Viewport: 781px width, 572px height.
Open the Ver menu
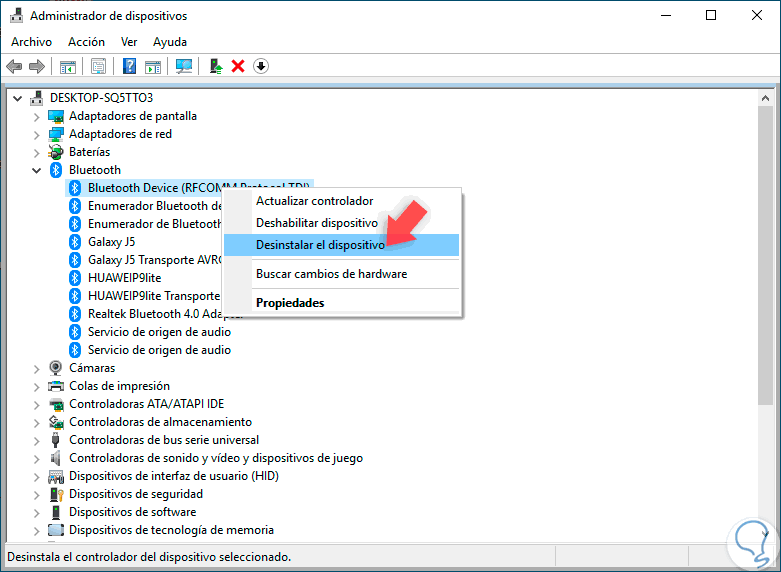click(129, 42)
